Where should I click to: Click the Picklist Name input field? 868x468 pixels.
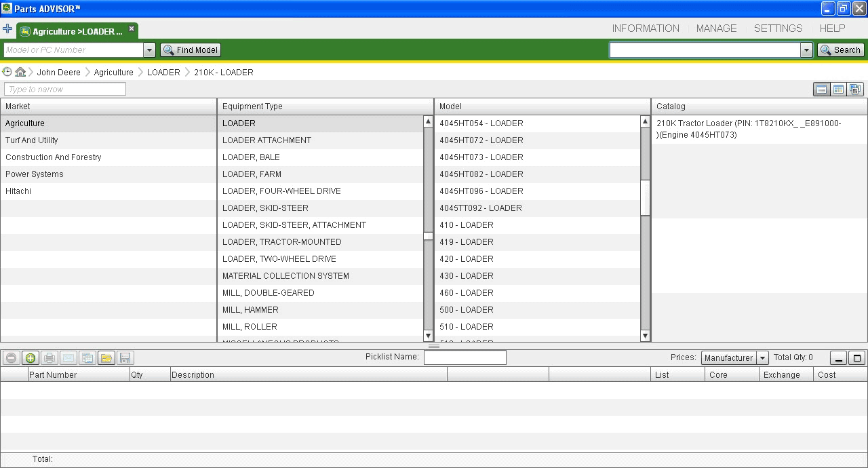point(465,357)
